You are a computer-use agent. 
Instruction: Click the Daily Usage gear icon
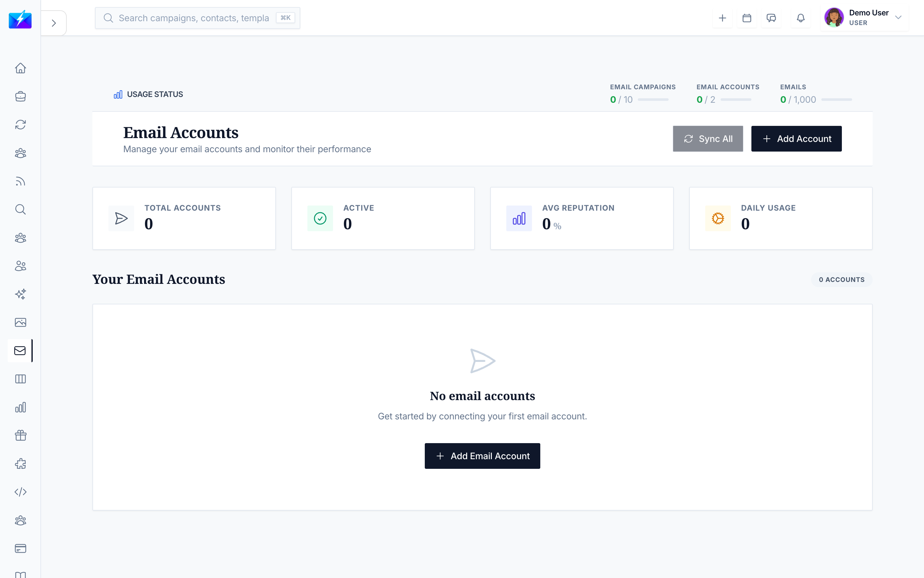718,218
